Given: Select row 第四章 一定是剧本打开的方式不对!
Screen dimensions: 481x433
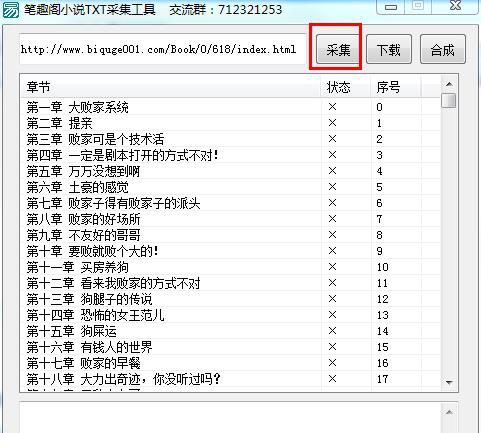Looking at the screenshot, I should pos(231,155).
